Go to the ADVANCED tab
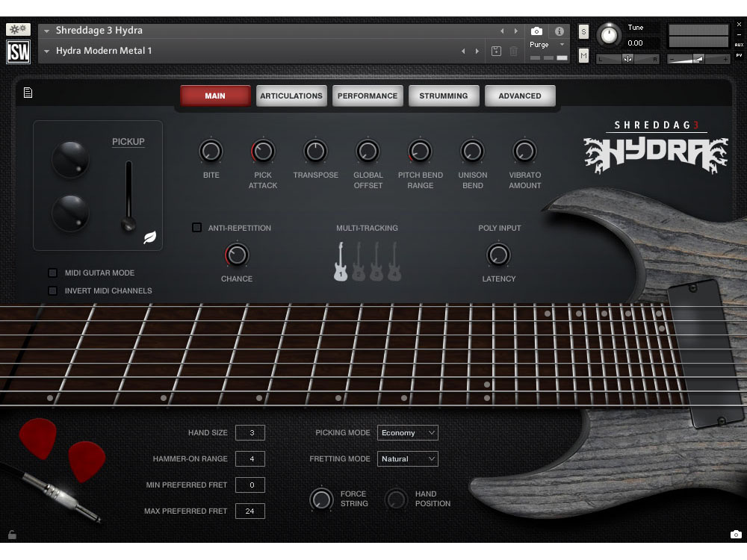Viewport: 747px width, 560px height. [520, 96]
